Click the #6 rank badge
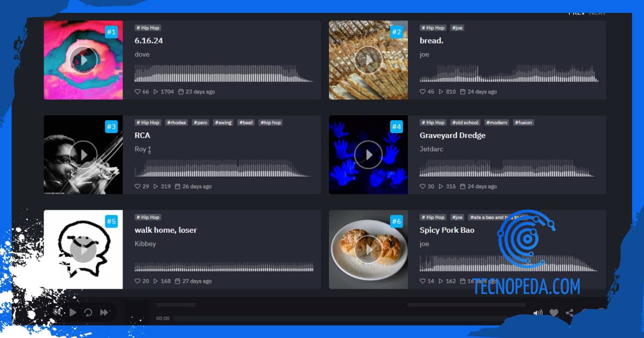This screenshot has width=644, height=338. (x=396, y=221)
